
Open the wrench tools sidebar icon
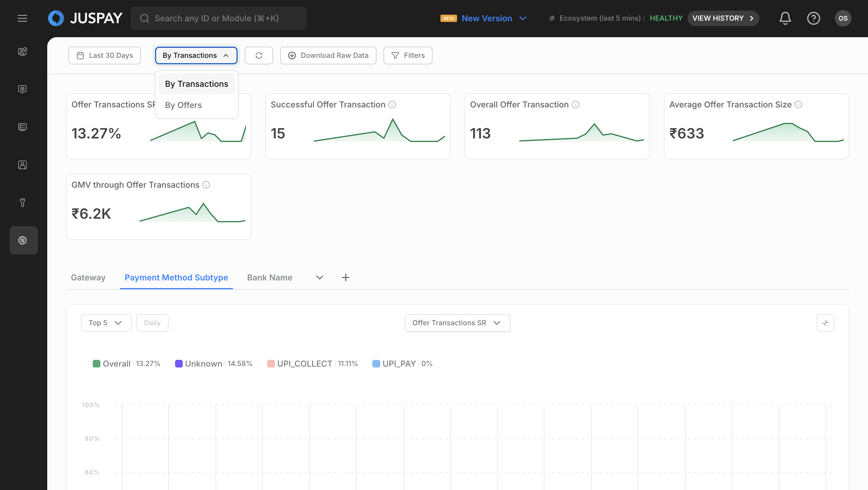click(22, 202)
